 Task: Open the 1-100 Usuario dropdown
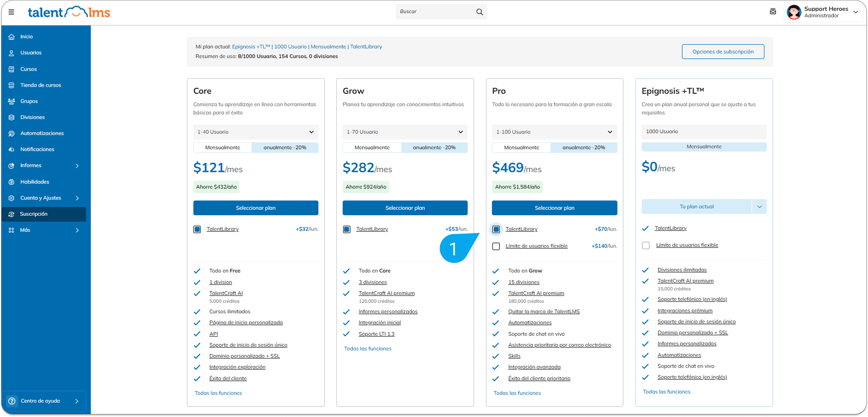tap(554, 132)
